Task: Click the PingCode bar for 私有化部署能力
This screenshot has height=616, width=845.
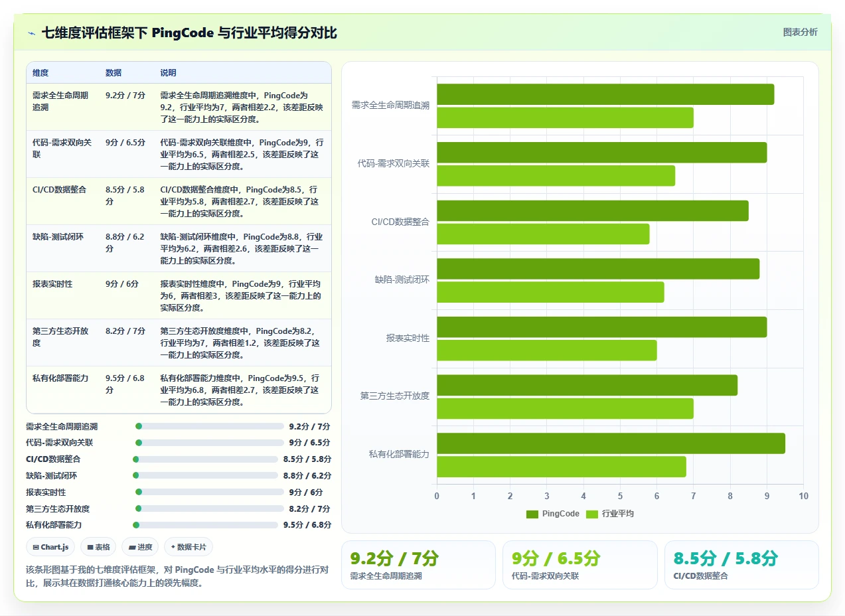Action: click(x=611, y=443)
